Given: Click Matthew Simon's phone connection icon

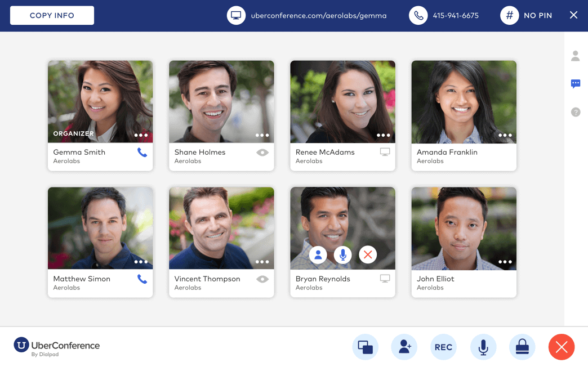Looking at the screenshot, I should (x=142, y=279).
